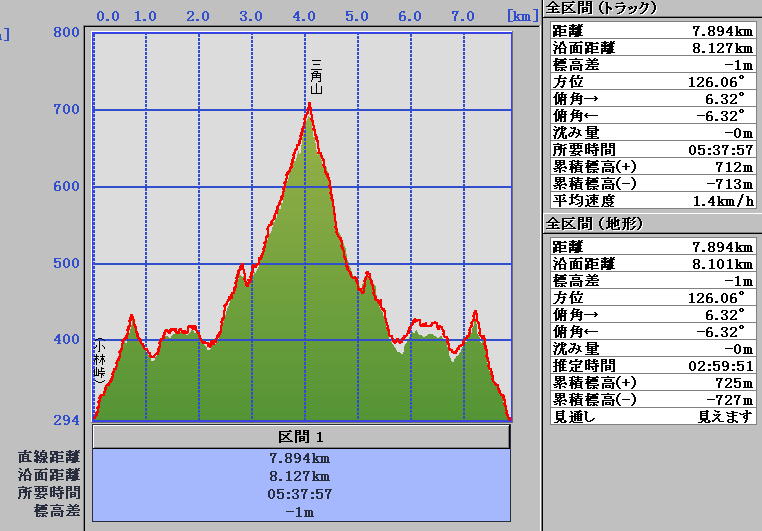
Task: Click the 4.0 distance axis label
Action: tap(304, 17)
